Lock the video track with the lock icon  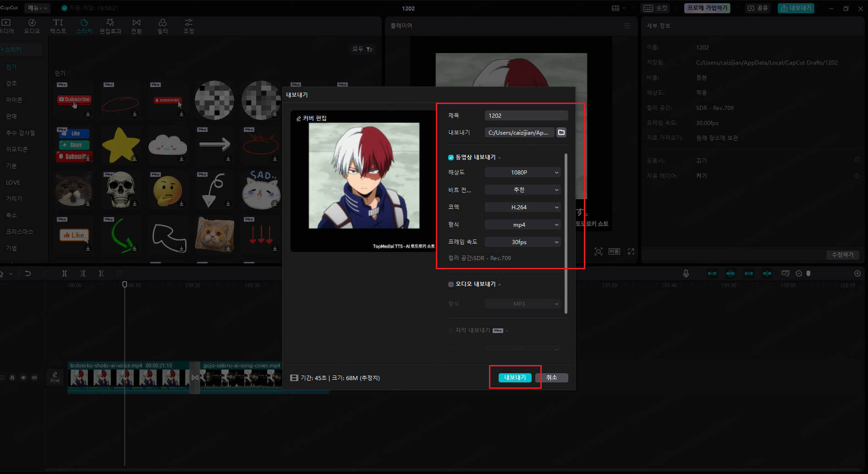click(x=12, y=378)
